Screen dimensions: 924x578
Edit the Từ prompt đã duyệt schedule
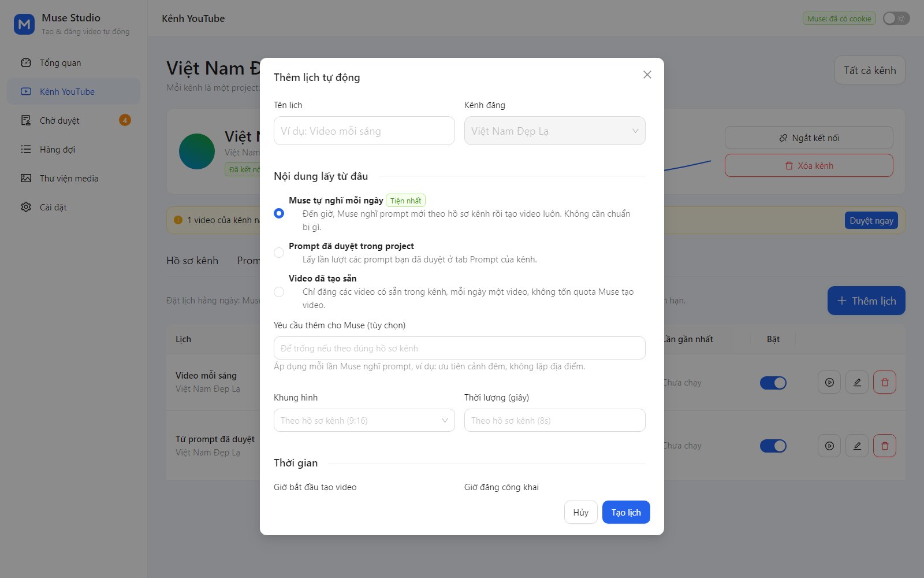click(x=857, y=446)
